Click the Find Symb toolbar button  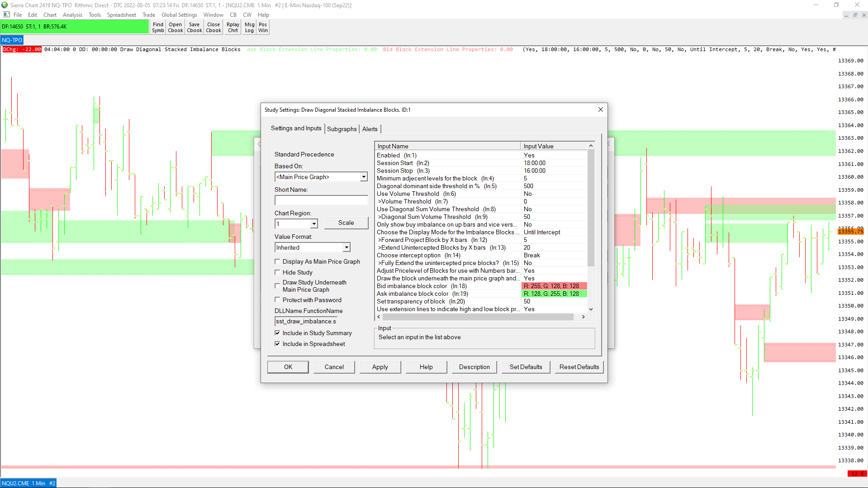158,28
